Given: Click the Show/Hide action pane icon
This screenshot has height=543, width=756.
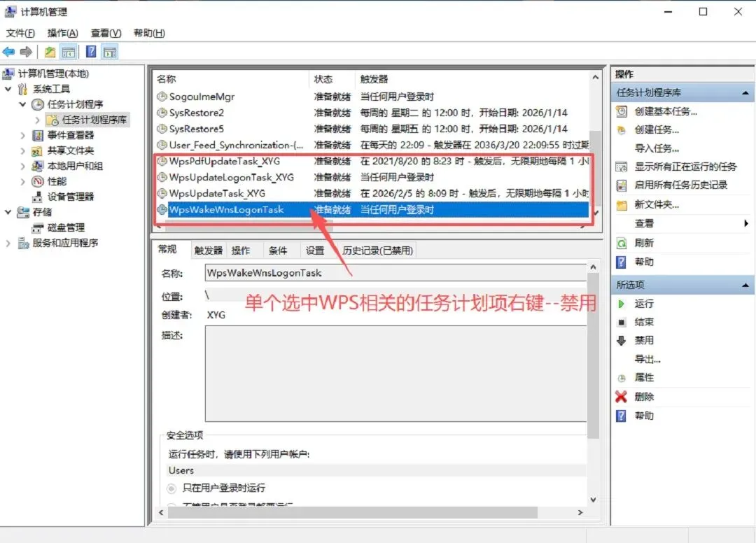Looking at the screenshot, I should (x=110, y=52).
